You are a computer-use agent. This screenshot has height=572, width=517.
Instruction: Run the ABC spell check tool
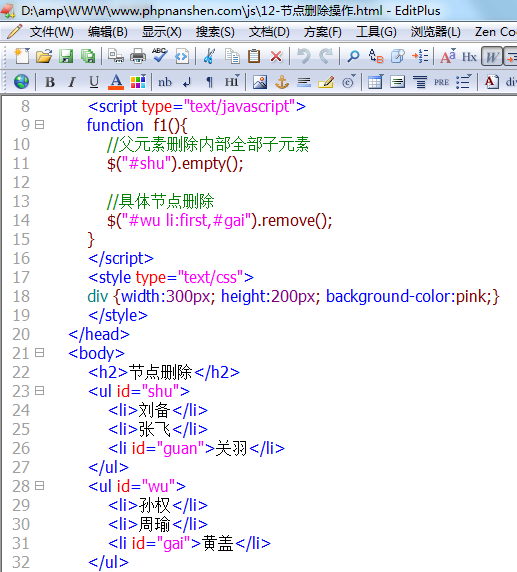(160, 56)
